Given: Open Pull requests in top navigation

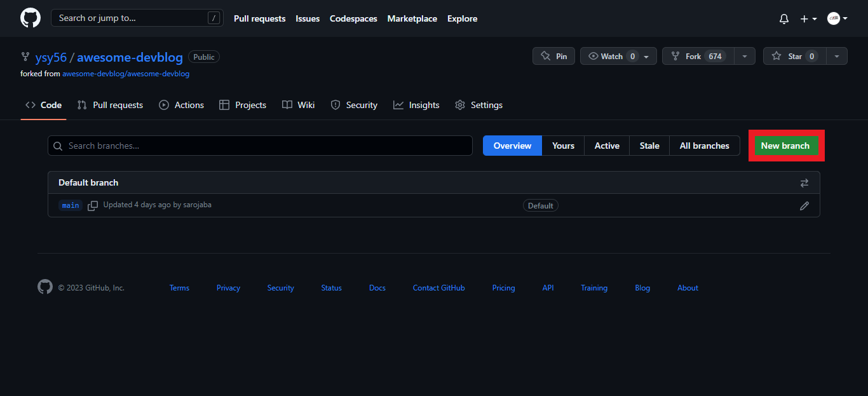Looking at the screenshot, I should click(260, 18).
